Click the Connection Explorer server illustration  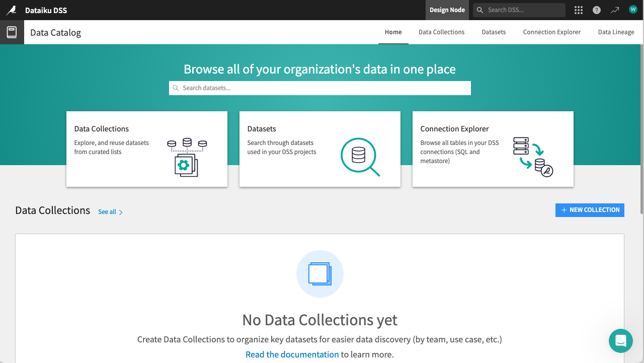pyautogui.click(x=533, y=157)
